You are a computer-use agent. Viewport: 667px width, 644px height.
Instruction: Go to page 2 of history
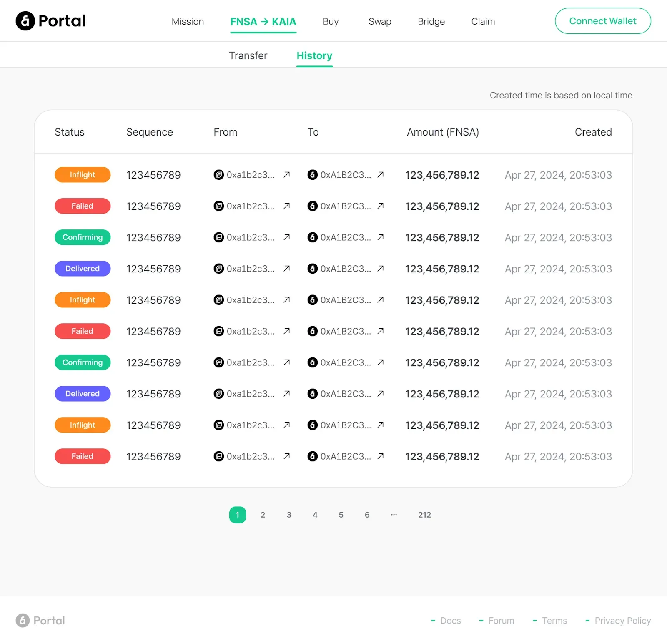pos(263,515)
